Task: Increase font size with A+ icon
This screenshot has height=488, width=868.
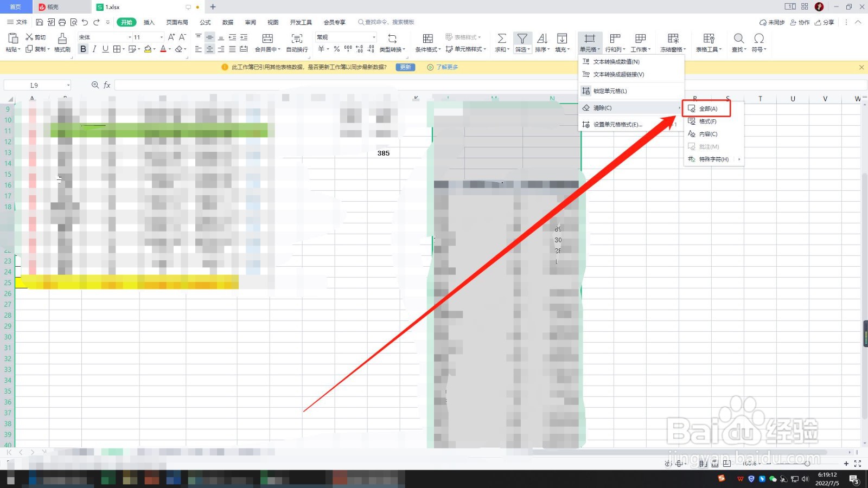Action: click(x=171, y=37)
